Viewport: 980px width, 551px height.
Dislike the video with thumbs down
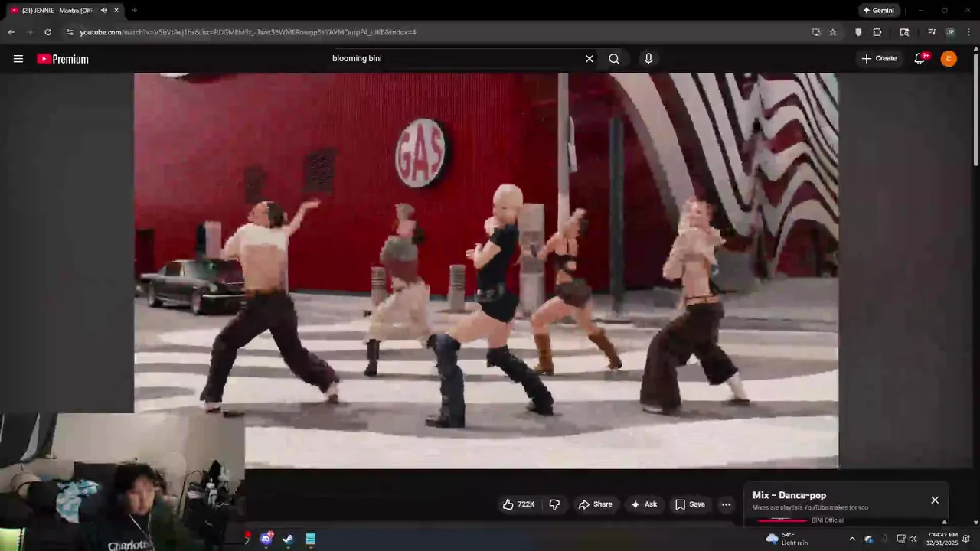point(554,504)
